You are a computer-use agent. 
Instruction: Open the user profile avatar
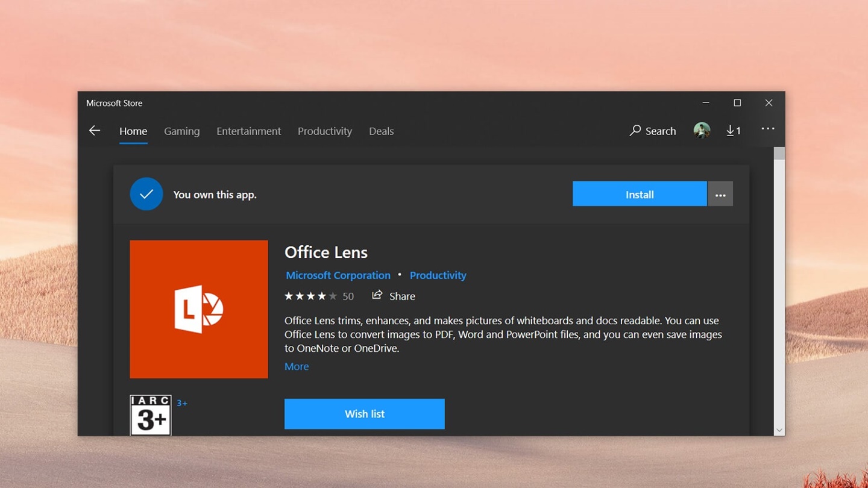click(x=702, y=130)
